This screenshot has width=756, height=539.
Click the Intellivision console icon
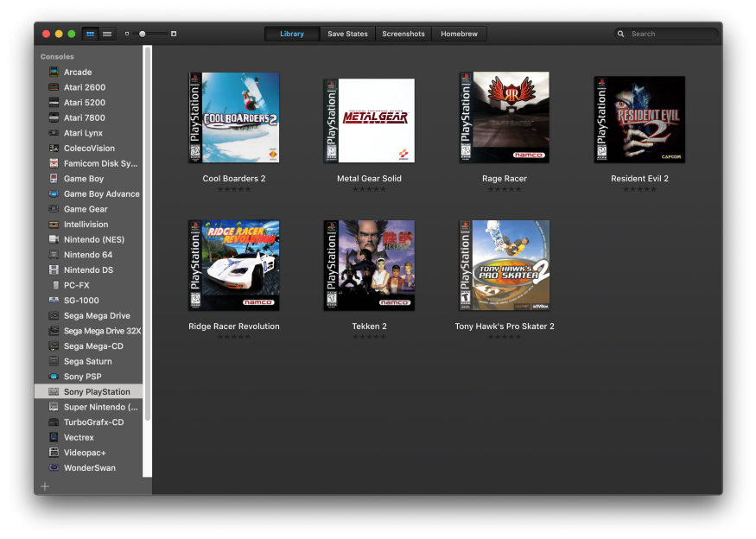[x=54, y=225]
